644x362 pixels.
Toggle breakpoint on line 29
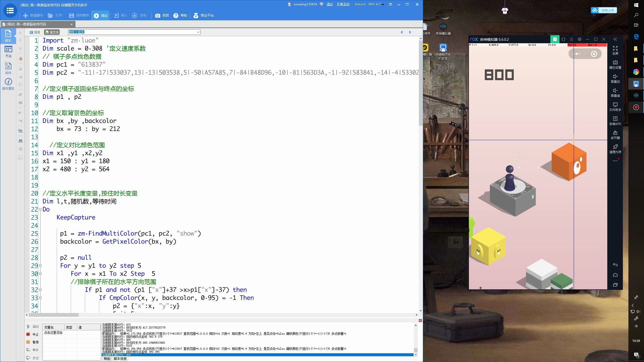(27, 265)
